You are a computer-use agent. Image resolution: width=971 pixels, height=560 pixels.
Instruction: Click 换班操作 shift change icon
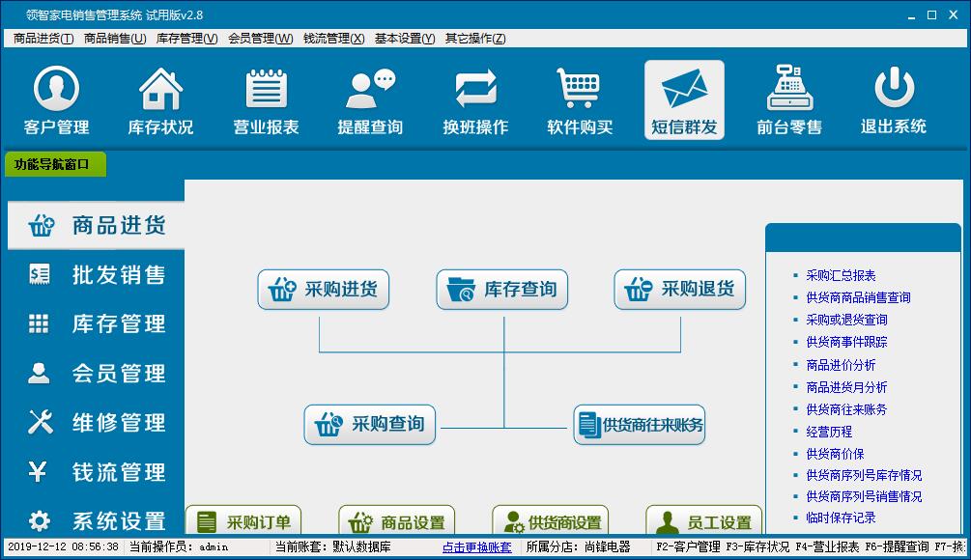[x=475, y=100]
